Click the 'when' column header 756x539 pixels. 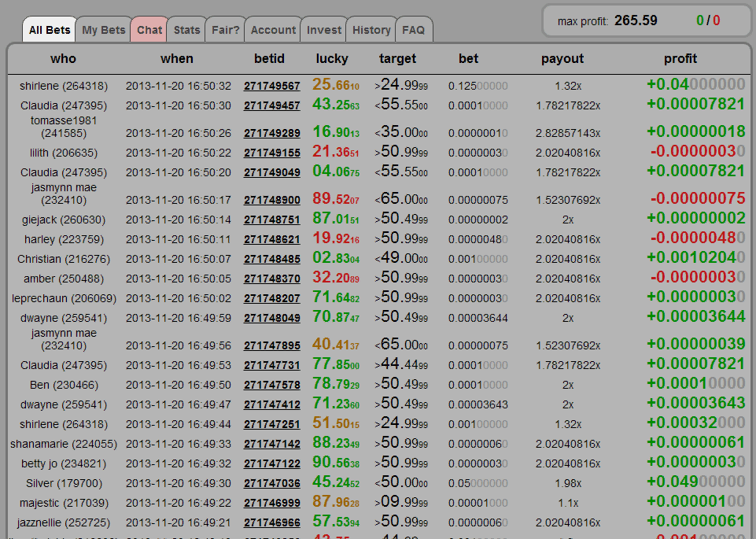pos(177,59)
